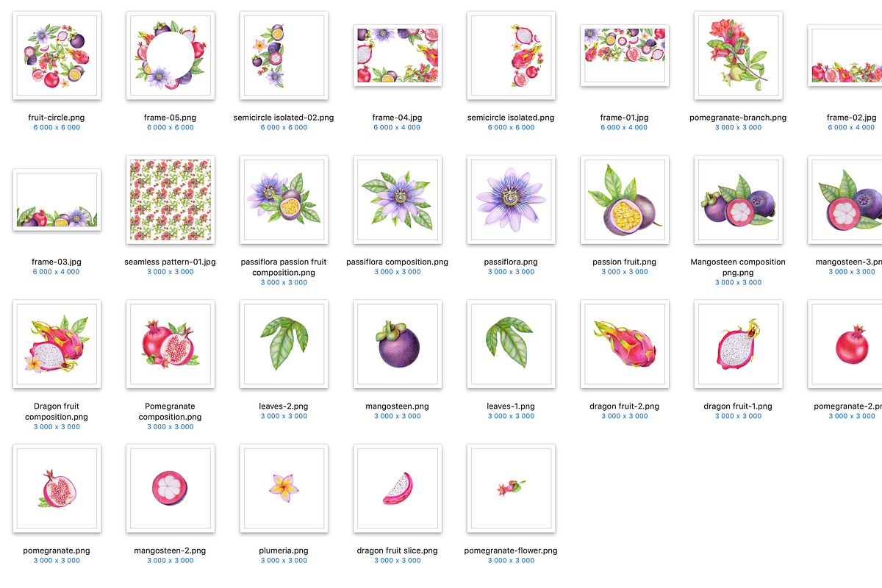The width and height of the screenshot is (882, 588).
Task: Click the frame-04.jpg file name label
Action: [397, 118]
